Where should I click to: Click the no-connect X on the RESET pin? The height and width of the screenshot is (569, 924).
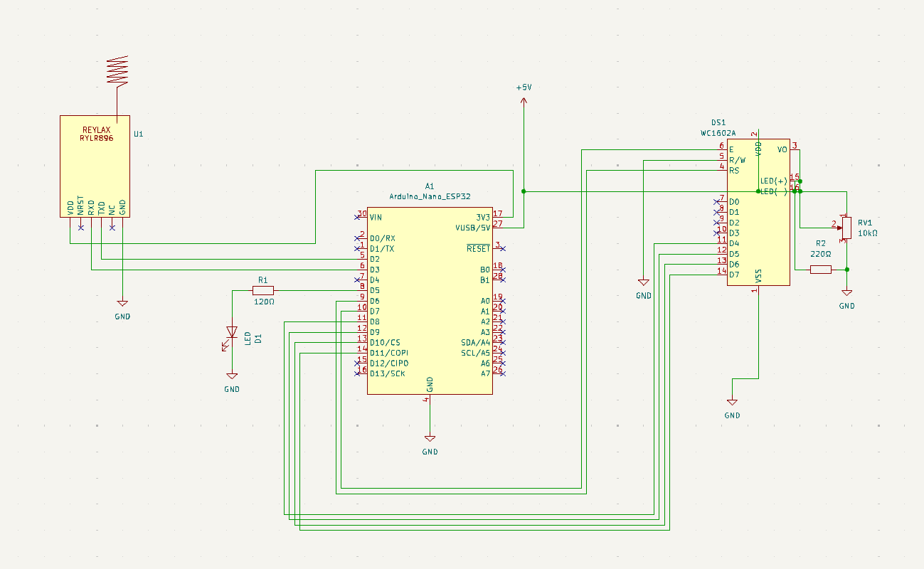click(503, 248)
